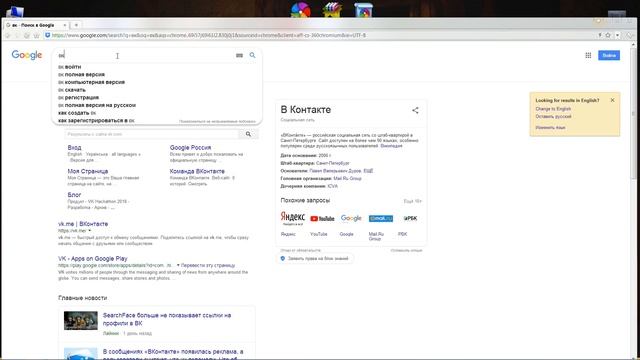Select the 'вк - Поиск в Google' tab
The width and height of the screenshot is (640, 360).
(36, 25)
